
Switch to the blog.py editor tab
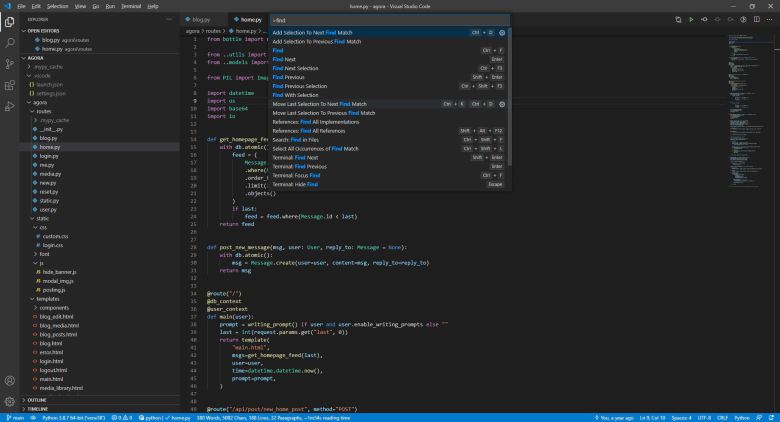coord(200,19)
